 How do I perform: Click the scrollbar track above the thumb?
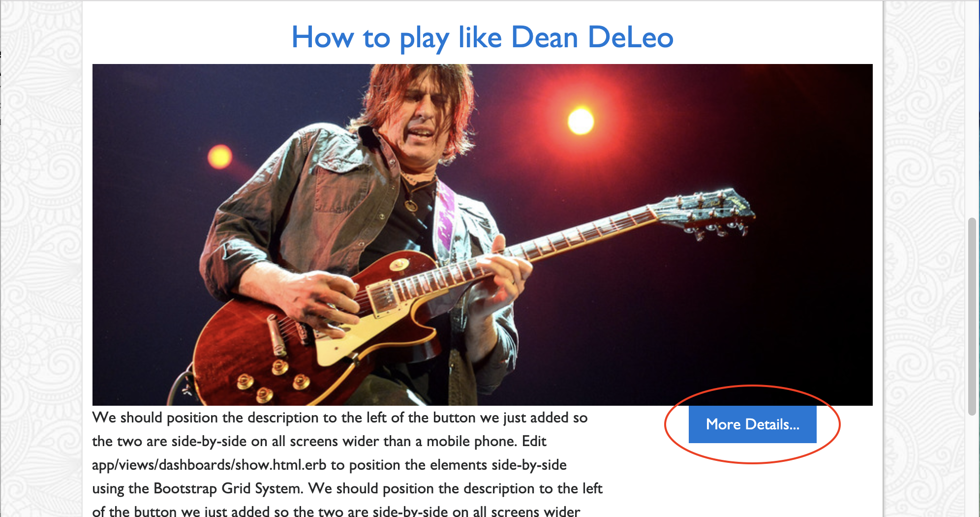pos(972,108)
